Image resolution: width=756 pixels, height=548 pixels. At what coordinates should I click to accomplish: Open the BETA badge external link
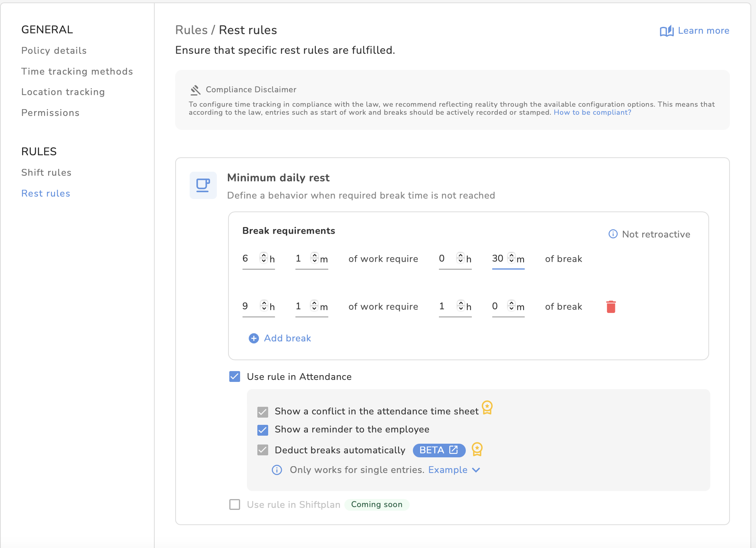click(x=453, y=450)
